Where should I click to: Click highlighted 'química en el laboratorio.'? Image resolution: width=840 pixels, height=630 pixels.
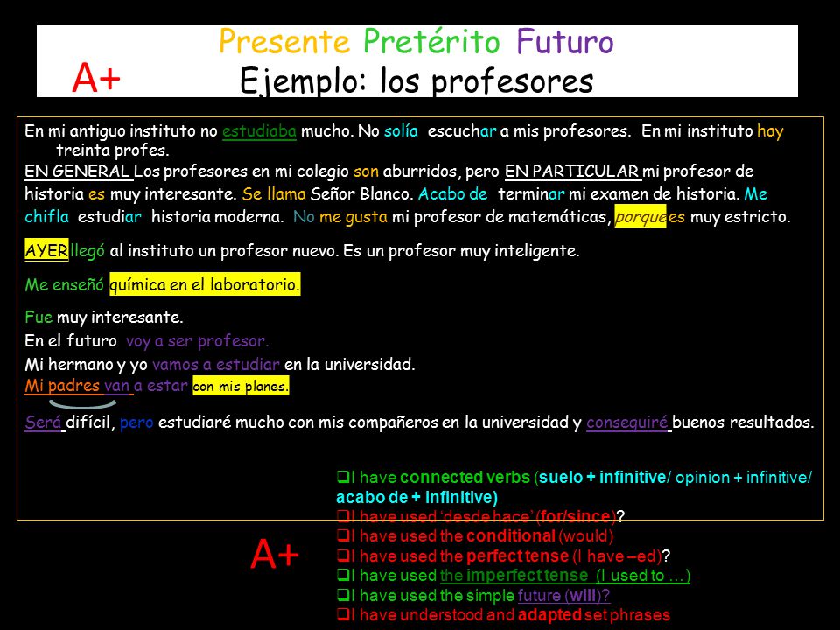pos(205,284)
